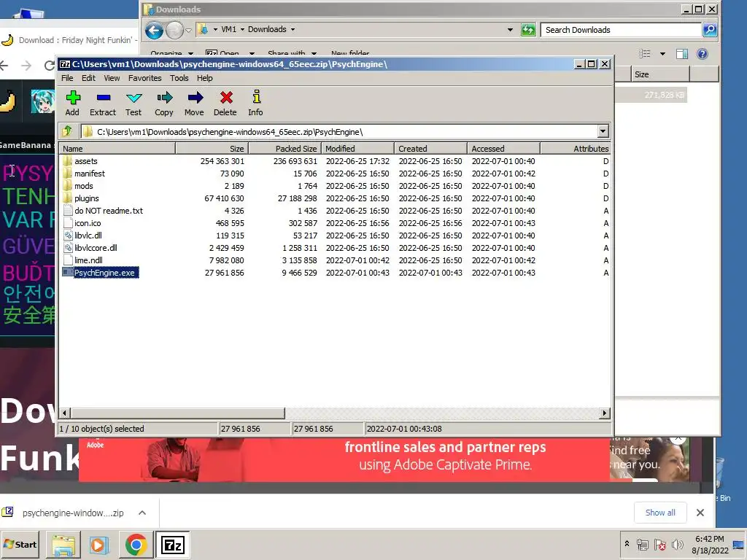Click the Start button
The image size is (747, 560).
tap(20, 544)
